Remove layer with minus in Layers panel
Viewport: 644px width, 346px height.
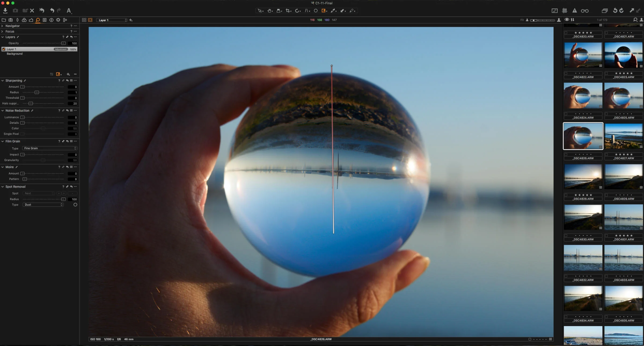75,74
